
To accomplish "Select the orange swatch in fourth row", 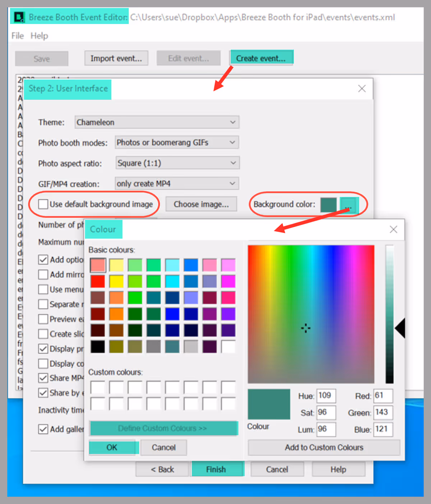I will coord(116,314).
